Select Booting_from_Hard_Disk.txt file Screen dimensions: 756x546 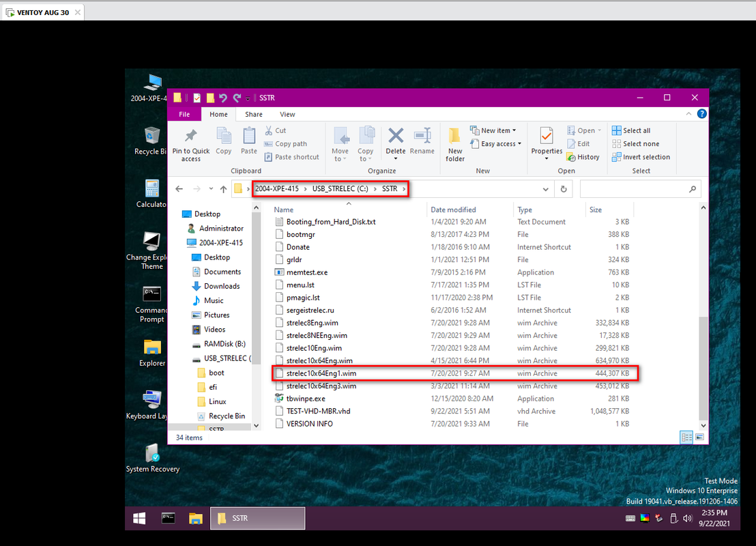coord(453,222)
